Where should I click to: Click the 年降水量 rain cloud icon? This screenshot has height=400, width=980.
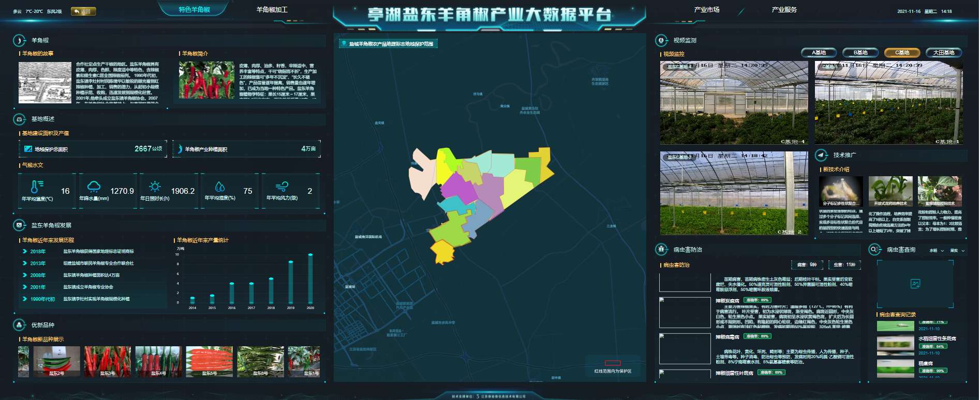click(x=94, y=187)
